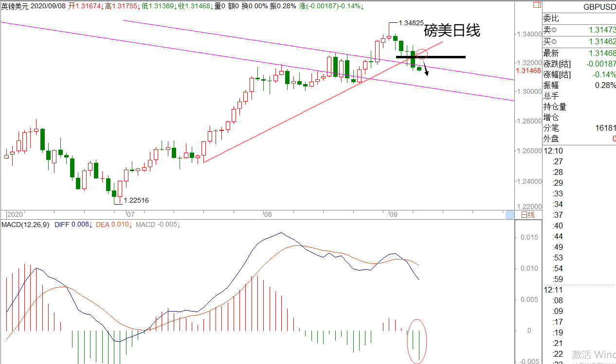Click the 开1.31674 open price
The image size is (616, 364).
[x=86, y=6]
